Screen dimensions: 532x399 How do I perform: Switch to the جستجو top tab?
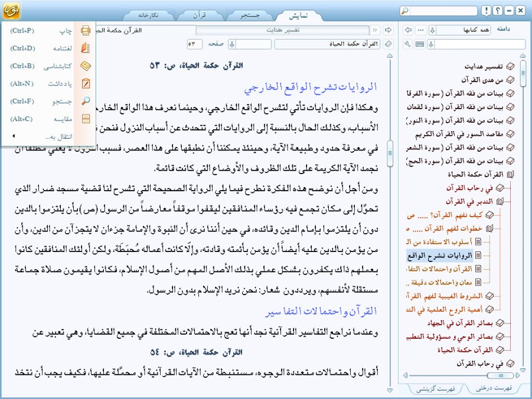(x=250, y=15)
